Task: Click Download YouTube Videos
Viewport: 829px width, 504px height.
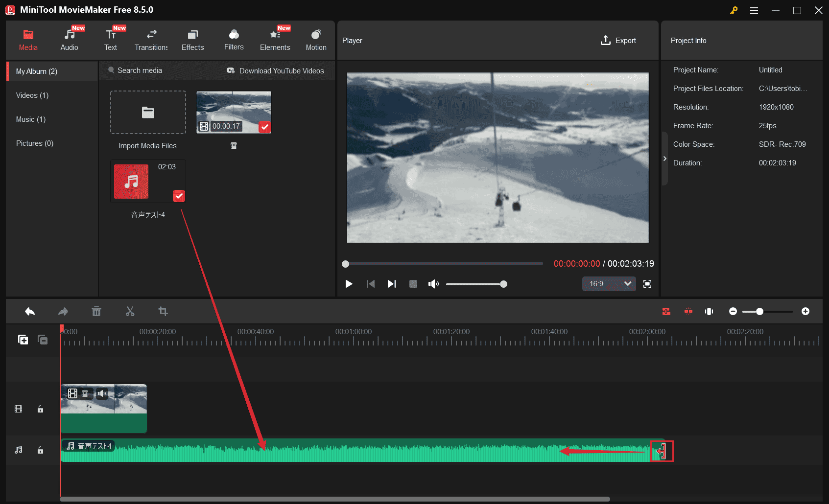Action: (276, 70)
